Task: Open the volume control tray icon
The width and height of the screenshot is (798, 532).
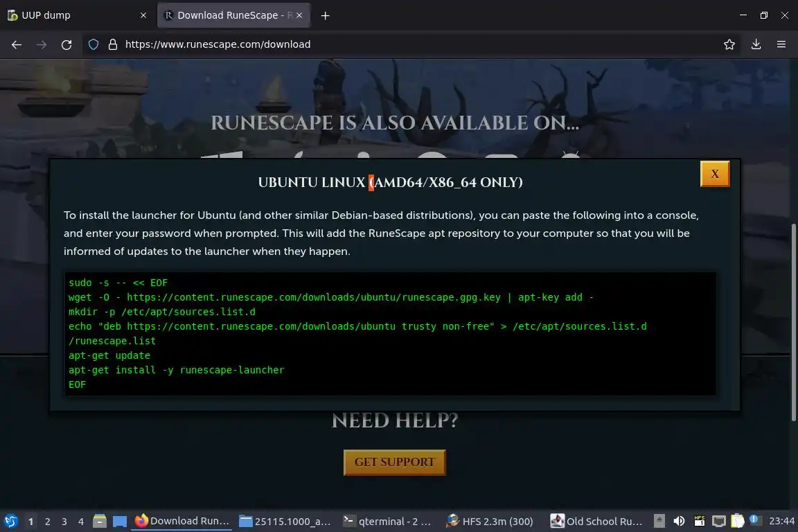Action: pyautogui.click(x=679, y=521)
